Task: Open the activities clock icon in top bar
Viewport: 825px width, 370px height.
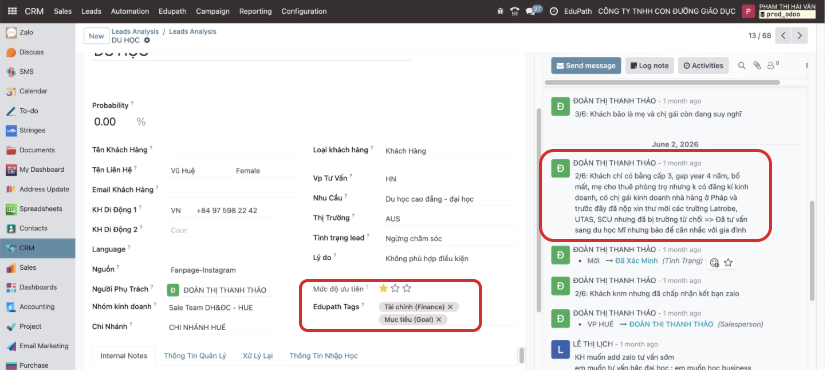Action: pos(554,11)
